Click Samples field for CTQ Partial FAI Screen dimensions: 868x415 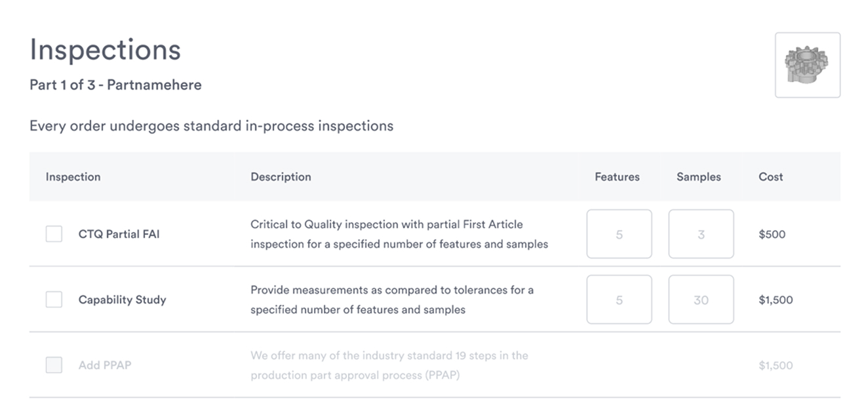701,234
